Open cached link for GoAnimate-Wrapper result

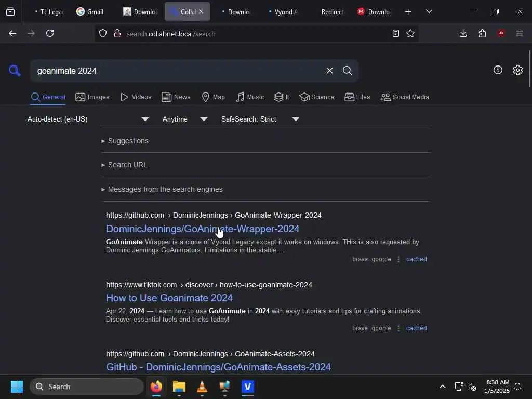click(417, 259)
